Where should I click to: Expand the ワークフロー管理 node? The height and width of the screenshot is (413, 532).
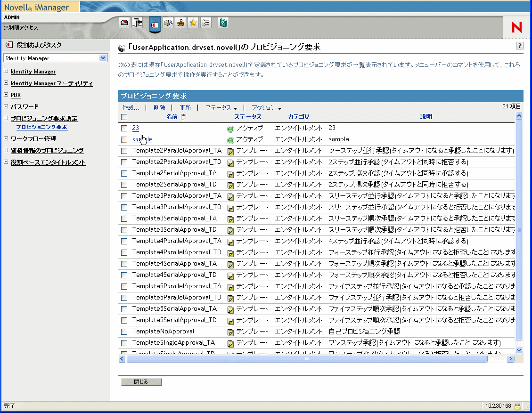pos(6,138)
